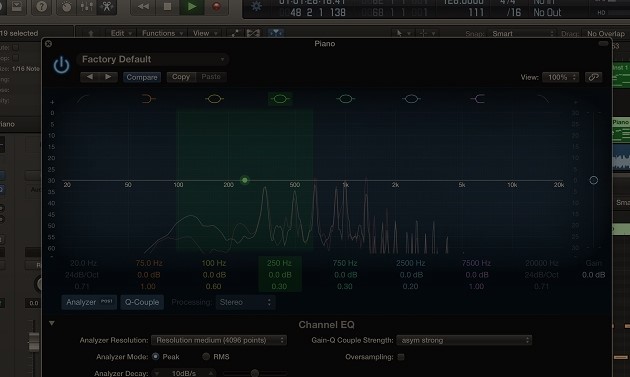Click the Stop transport button
Screen dimensions: 630x377
[x=167, y=6]
